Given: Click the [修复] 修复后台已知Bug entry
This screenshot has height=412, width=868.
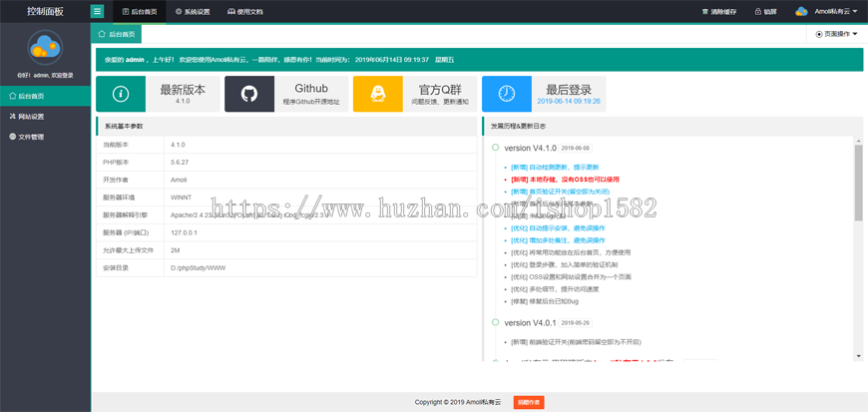Looking at the screenshot, I should [x=545, y=301].
